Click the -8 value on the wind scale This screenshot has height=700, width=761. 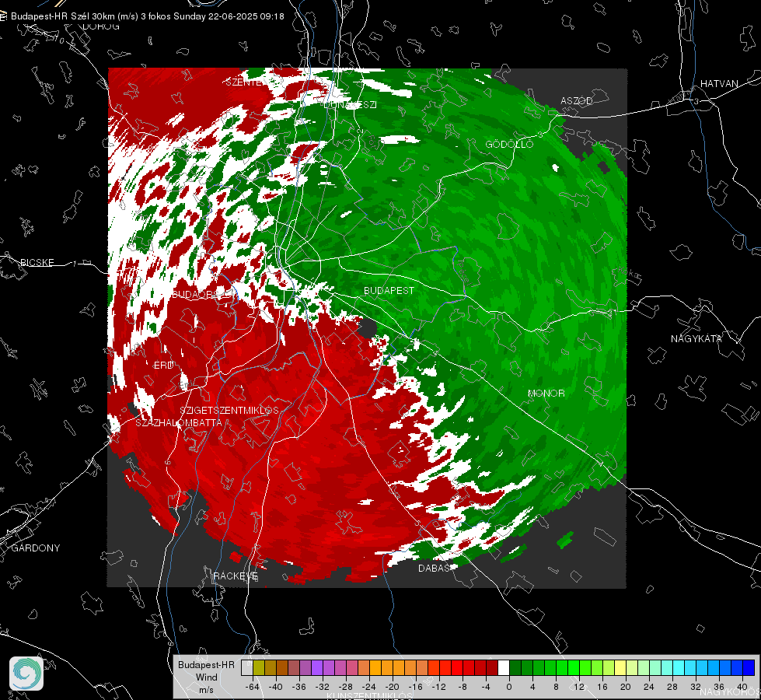(x=463, y=687)
